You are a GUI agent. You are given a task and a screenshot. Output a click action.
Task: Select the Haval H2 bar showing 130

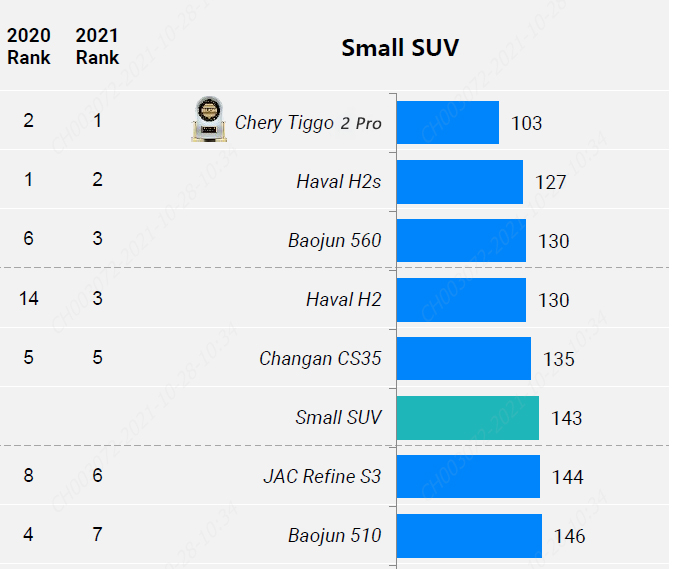pyautogui.click(x=461, y=300)
